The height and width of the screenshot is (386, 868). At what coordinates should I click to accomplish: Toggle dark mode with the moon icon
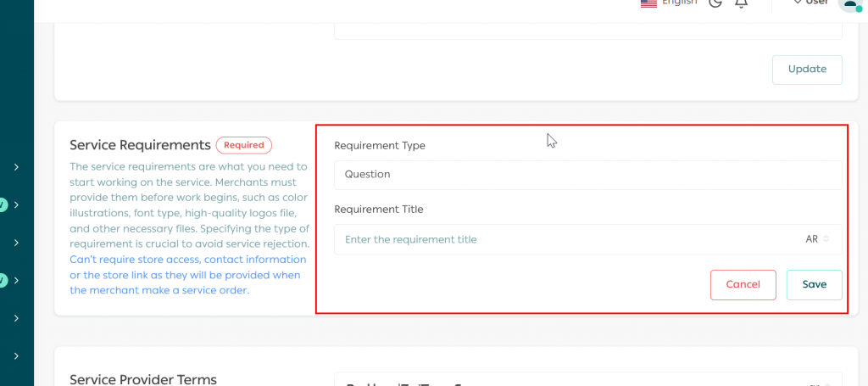(715, 3)
